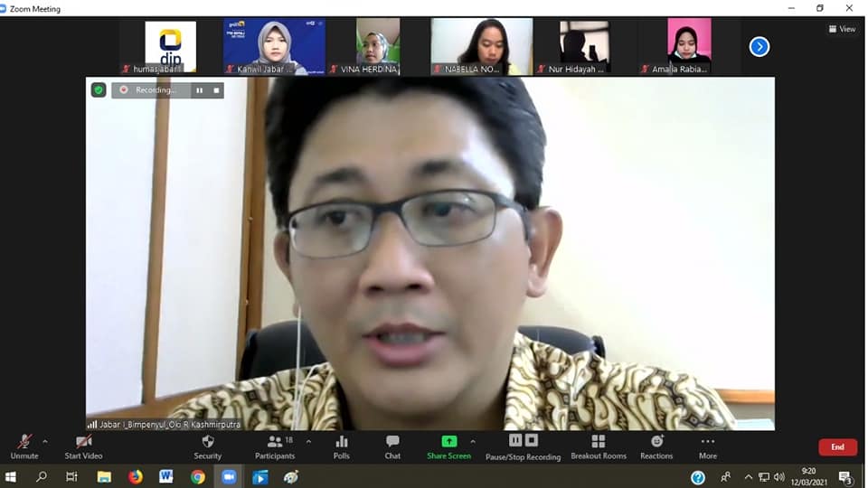Click the red End button

click(837, 447)
